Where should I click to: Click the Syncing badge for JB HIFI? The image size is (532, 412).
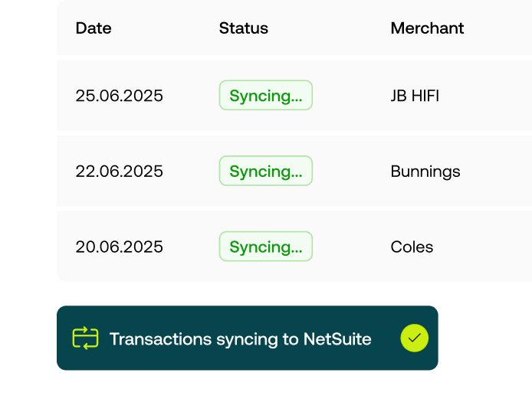pos(265,96)
